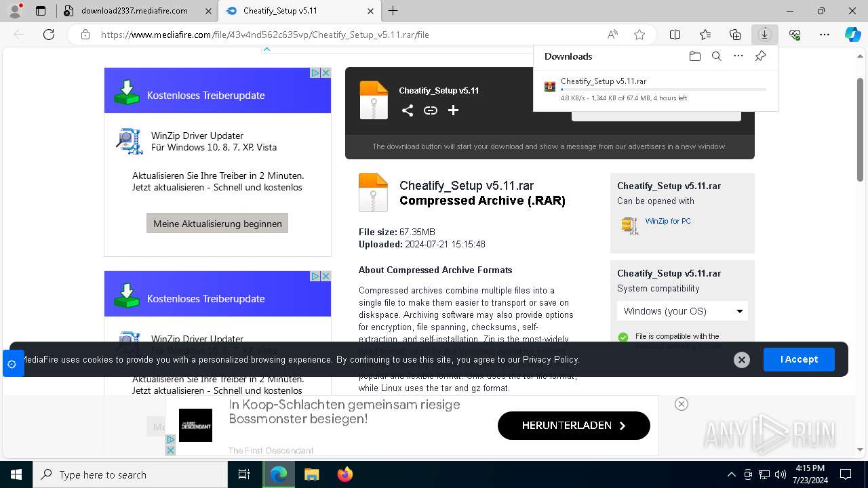Click the download progress bar
868x488 pixels.
tap(663, 89)
